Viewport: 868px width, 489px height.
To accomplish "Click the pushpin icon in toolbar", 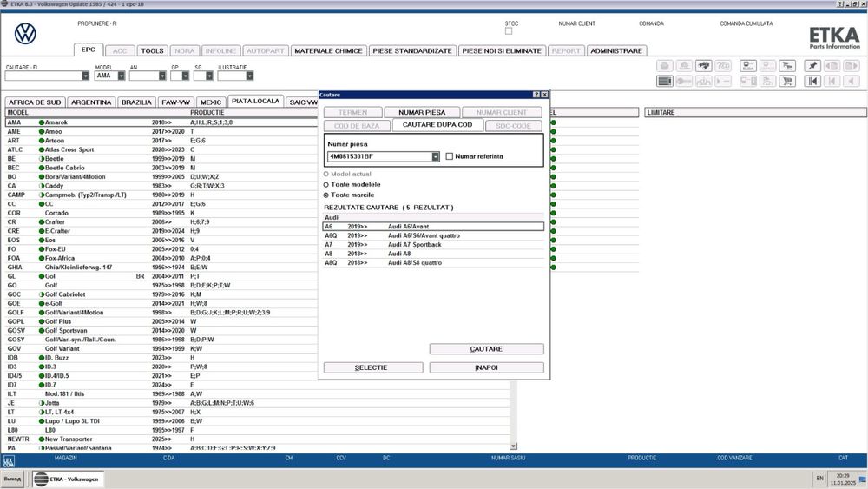I will pyautogui.click(x=812, y=66).
